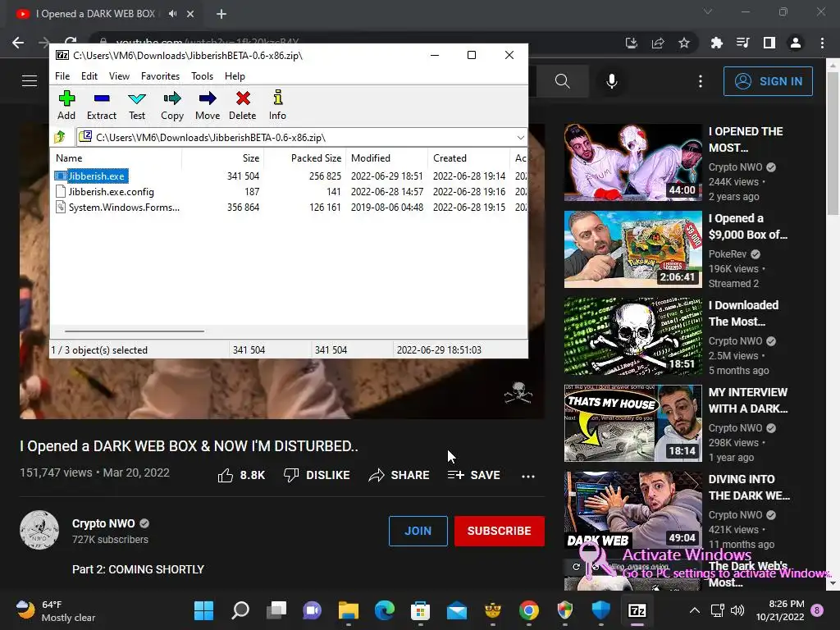Open the Help menu in 7-Zip
Image resolution: width=840 pixels, height=630 pixels.
(235, 76)
